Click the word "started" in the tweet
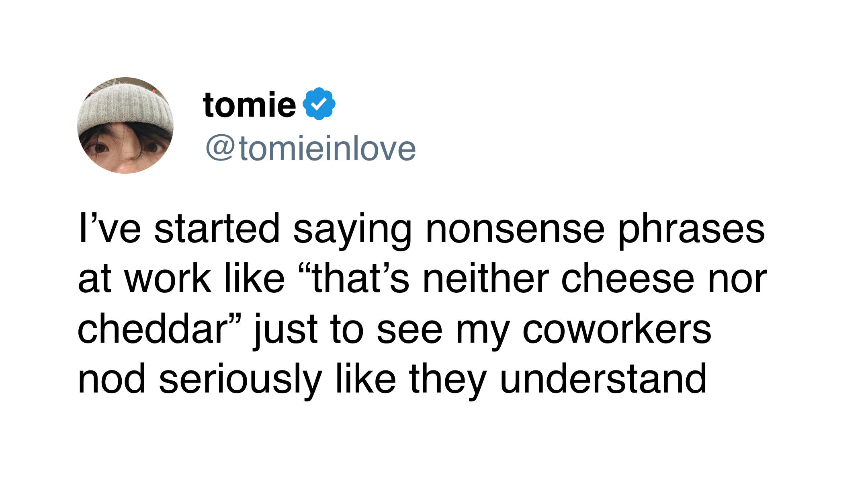This screenshot has width=868, height=481. [217, 229]
